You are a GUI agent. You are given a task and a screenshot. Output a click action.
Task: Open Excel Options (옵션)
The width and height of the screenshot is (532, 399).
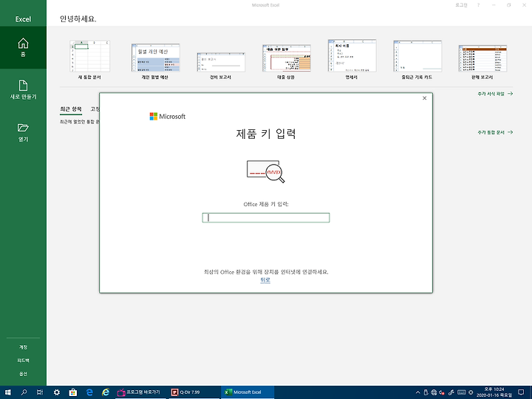pos(23,374)
